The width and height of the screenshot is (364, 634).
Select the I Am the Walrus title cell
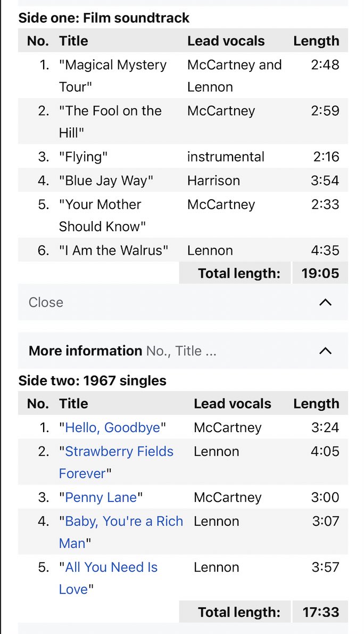[x=113, y=250]
